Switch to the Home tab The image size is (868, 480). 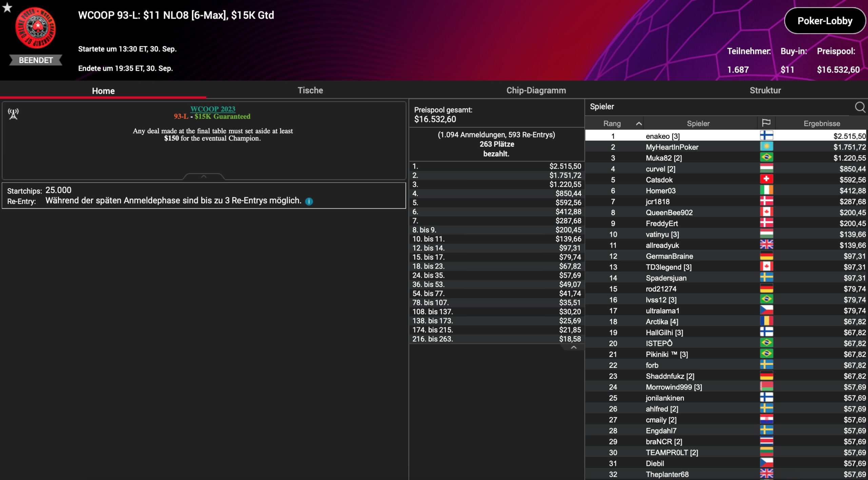(103, 91)
